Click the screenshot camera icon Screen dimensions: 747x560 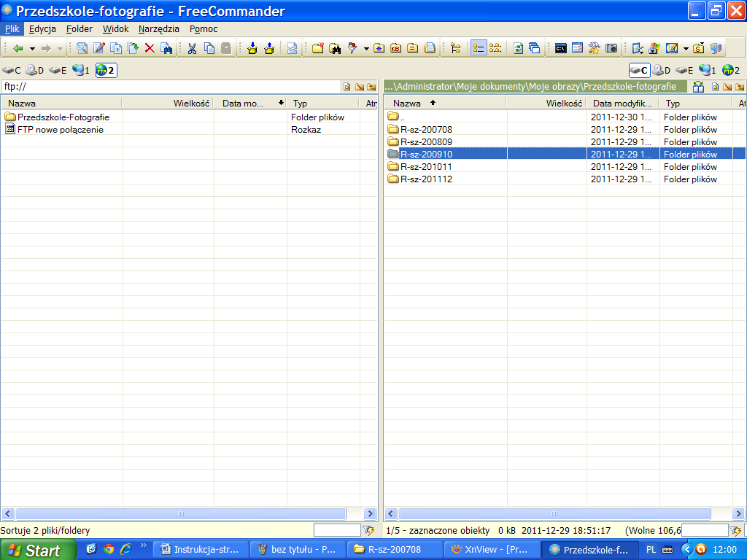(611, 48)
